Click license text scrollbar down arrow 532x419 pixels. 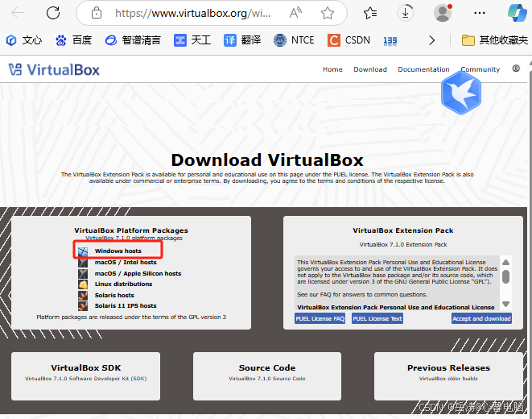click(x=505, y=304)
